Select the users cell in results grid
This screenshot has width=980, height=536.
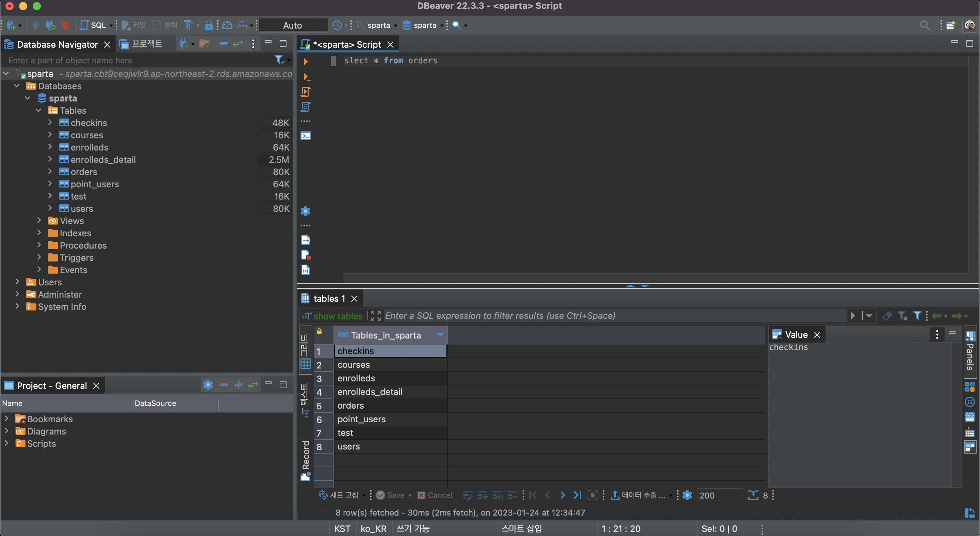tap(390, 446)
